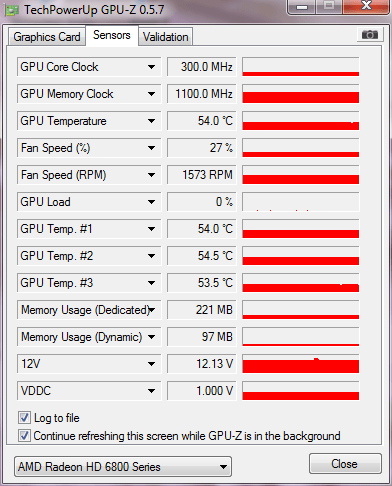Disable background refresh checkbox
The image size is (392, 486).
click(x=24, y=435)
